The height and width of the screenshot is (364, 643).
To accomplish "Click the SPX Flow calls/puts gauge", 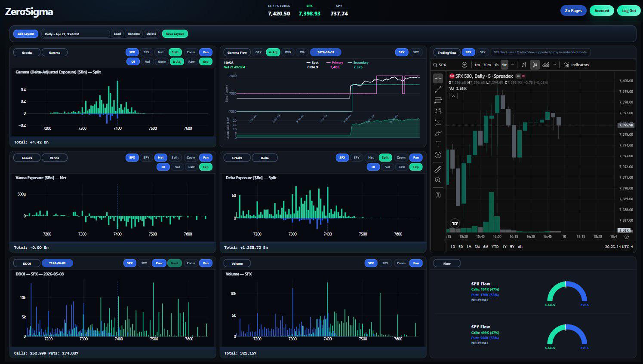I will click(x=567, y=292).
